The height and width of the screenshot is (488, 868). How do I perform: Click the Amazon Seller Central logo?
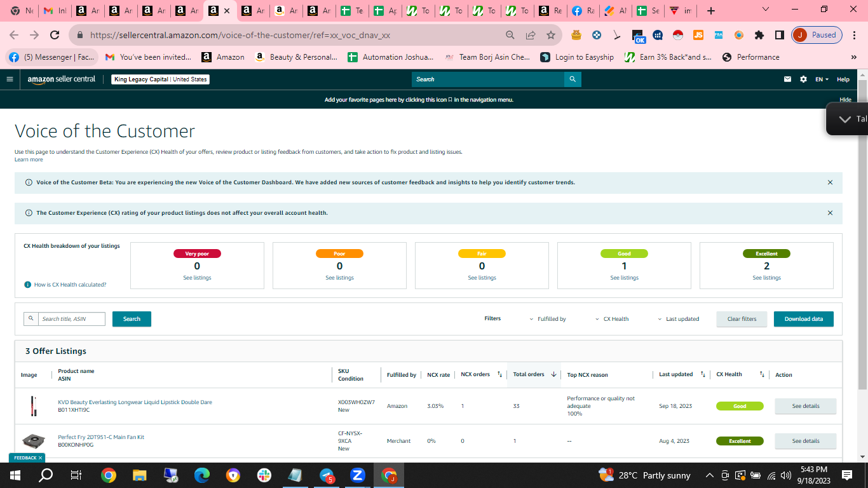tap(62, 79)
